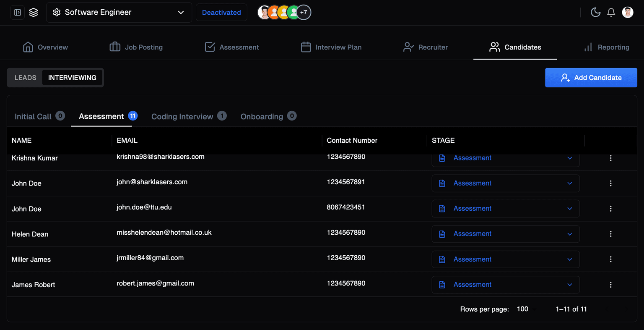Open the Coding Interview stage tab
Viewport: 644px width, 330px height.
189,116
